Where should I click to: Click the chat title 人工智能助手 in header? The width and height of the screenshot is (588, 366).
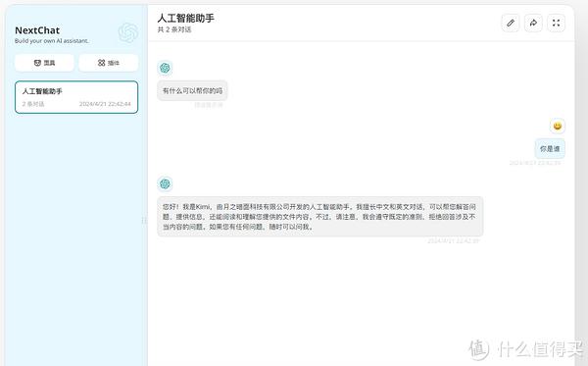click(x=185, y=18)
